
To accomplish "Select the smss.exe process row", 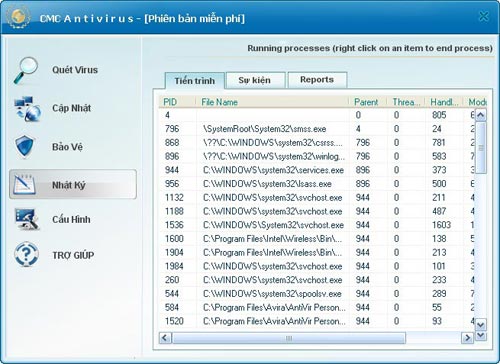I will point(317,129).
